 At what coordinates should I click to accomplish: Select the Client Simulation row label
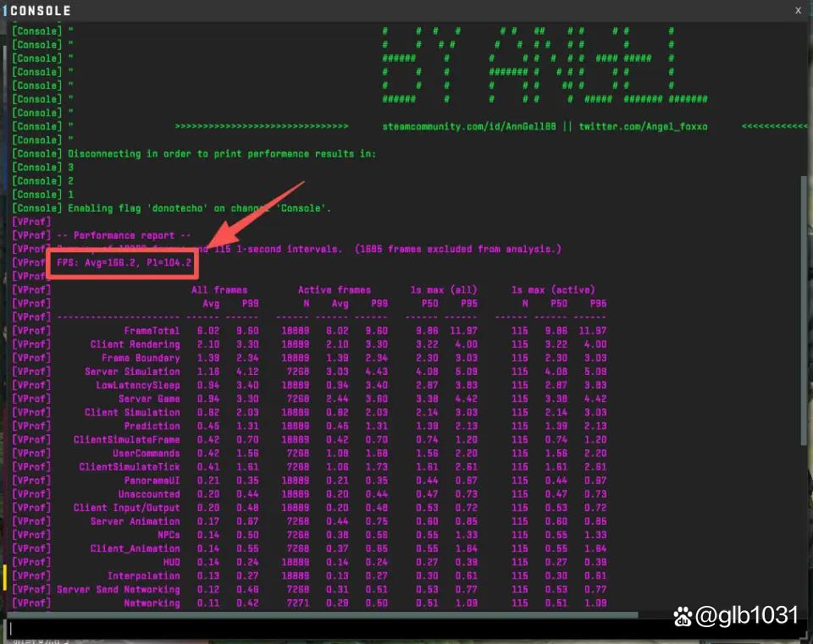pyautogui.click(x=132, y=412)
